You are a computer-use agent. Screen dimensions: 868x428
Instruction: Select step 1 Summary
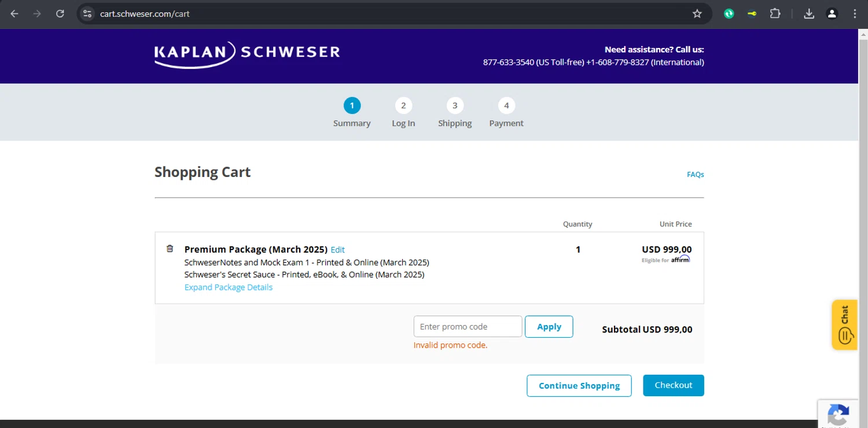[x=352, y=113]
